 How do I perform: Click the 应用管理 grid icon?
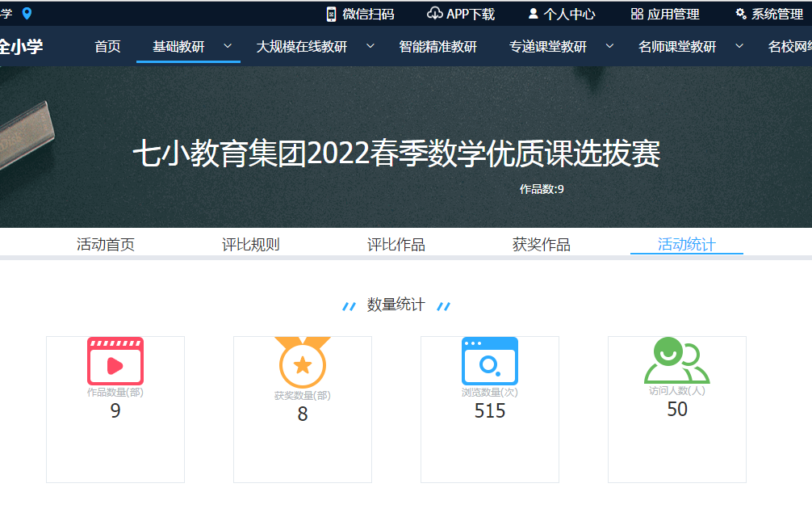[637, 14]
